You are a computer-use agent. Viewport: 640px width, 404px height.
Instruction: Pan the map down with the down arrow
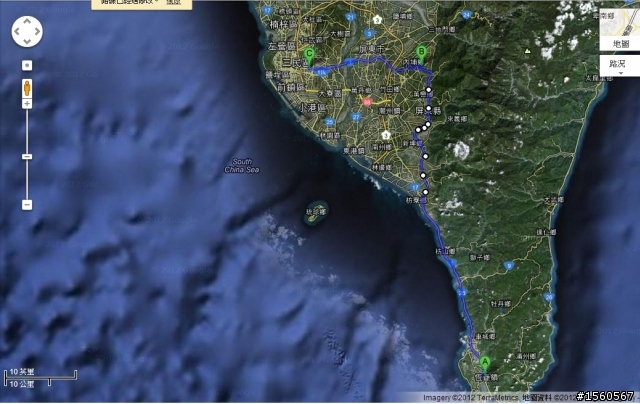pos(27,42)
